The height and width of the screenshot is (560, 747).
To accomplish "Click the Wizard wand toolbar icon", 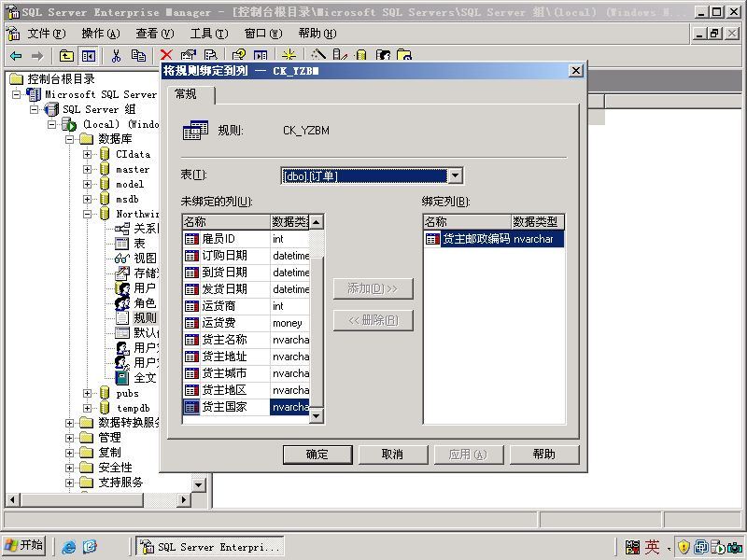I will (x=318, y=55).
